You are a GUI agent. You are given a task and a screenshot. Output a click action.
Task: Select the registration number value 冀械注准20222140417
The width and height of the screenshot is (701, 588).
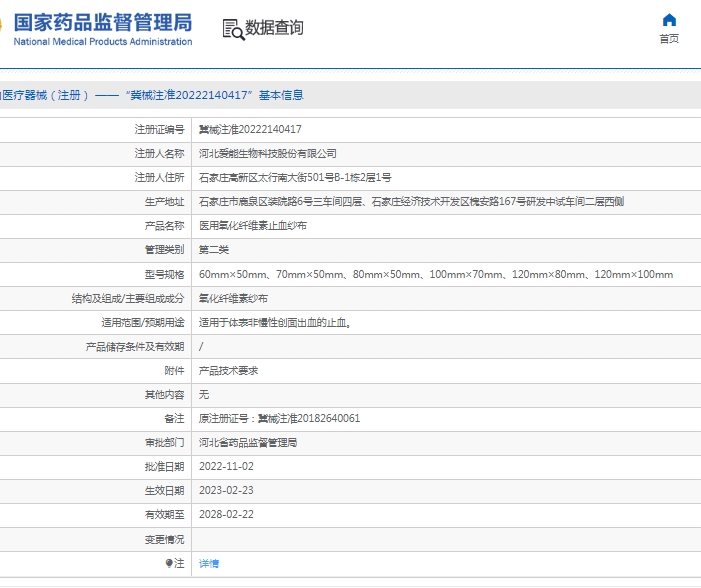click(x=250, y=130)
